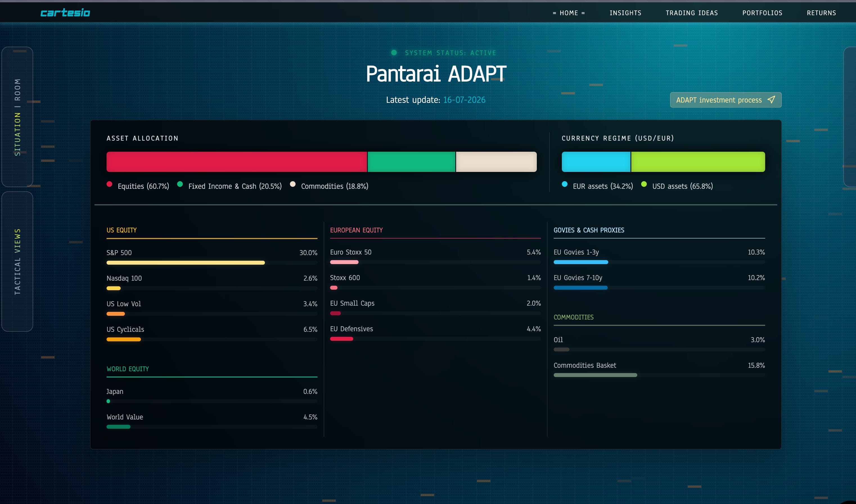Select the green Fixed Income & Cash segment
The image size is (856, 504).
(411, 162)
